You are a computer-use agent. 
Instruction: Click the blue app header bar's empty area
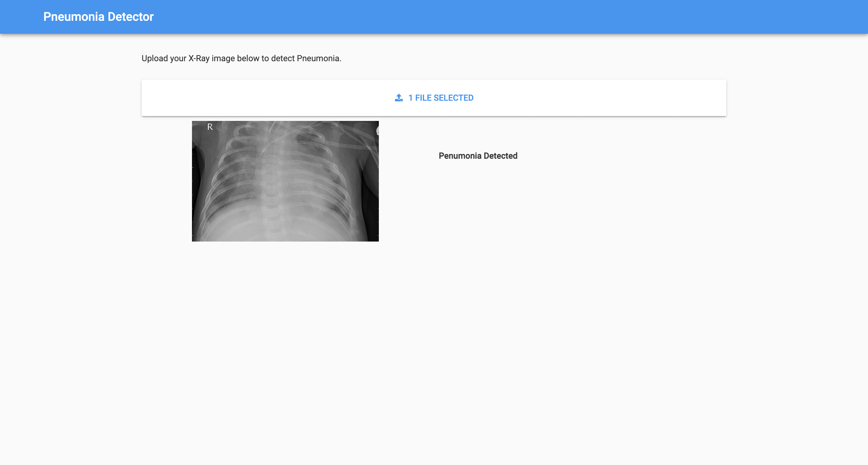tap(505, 17)
